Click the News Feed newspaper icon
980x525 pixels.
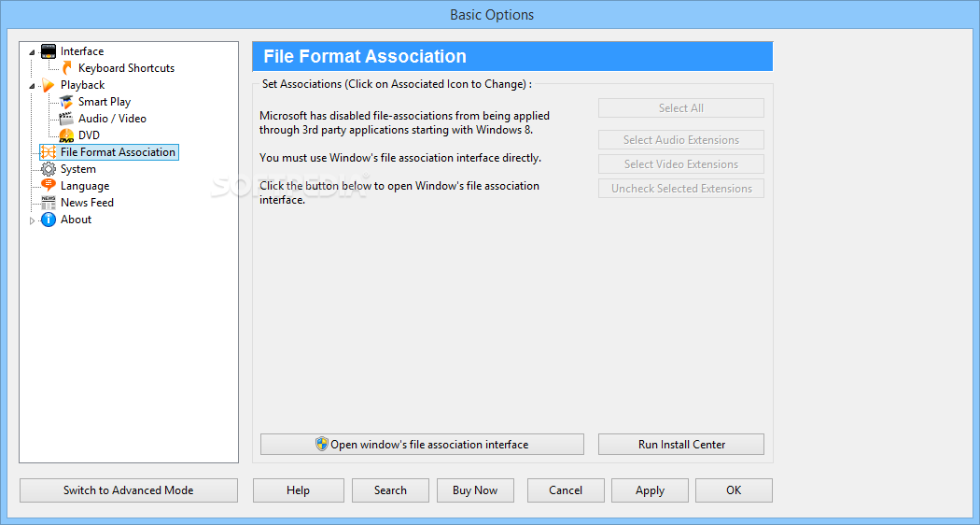49,203
